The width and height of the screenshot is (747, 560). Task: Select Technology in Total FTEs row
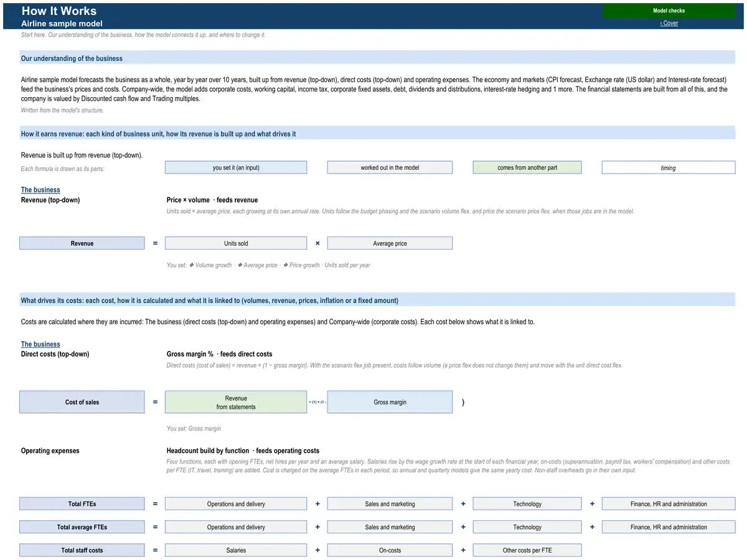pos(527,504)
